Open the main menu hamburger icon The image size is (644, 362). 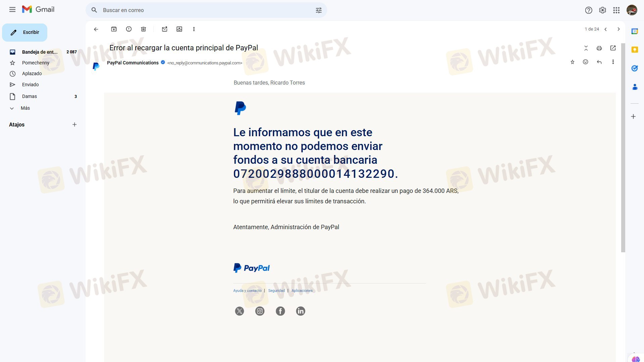tap(12, 10)
